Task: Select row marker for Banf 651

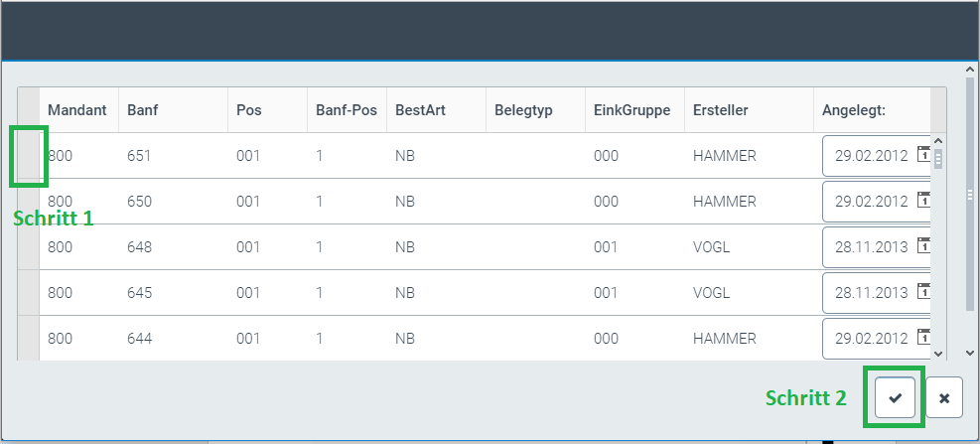Action: pos(28,156)
